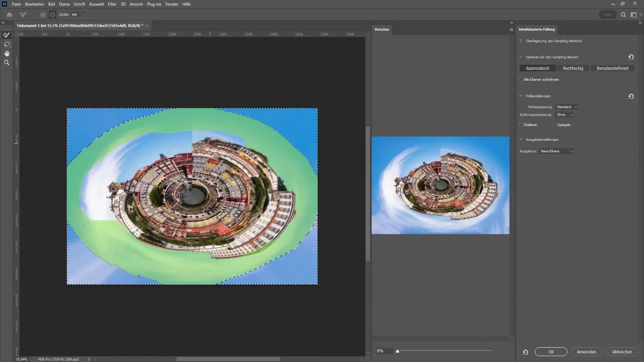The height and width of the screenshot is (362, 644).
Task: Open the Hilfe menu
Action: (x=186, y=4)
